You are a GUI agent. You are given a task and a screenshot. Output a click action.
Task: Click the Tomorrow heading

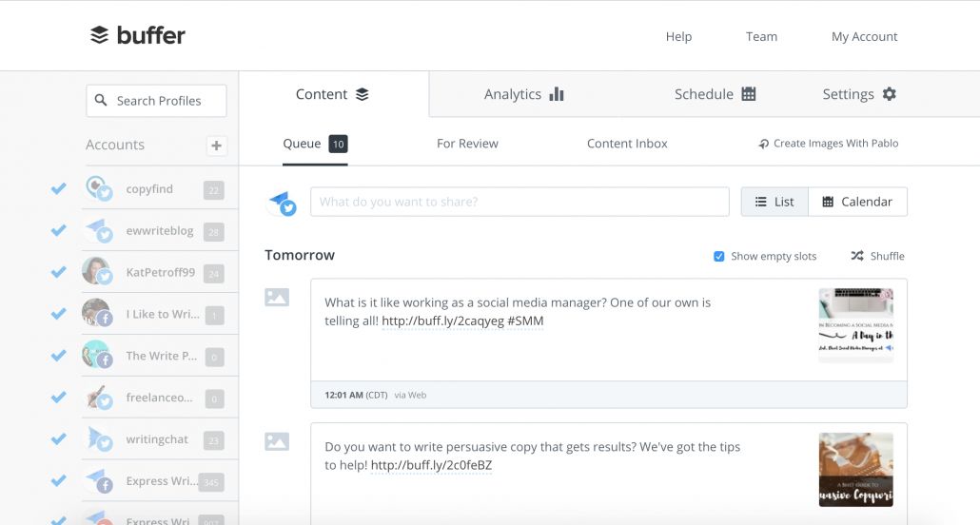coord(300,255)
